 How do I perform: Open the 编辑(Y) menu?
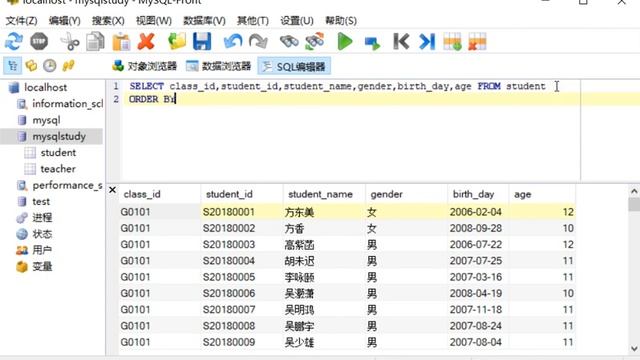[64, 21]
